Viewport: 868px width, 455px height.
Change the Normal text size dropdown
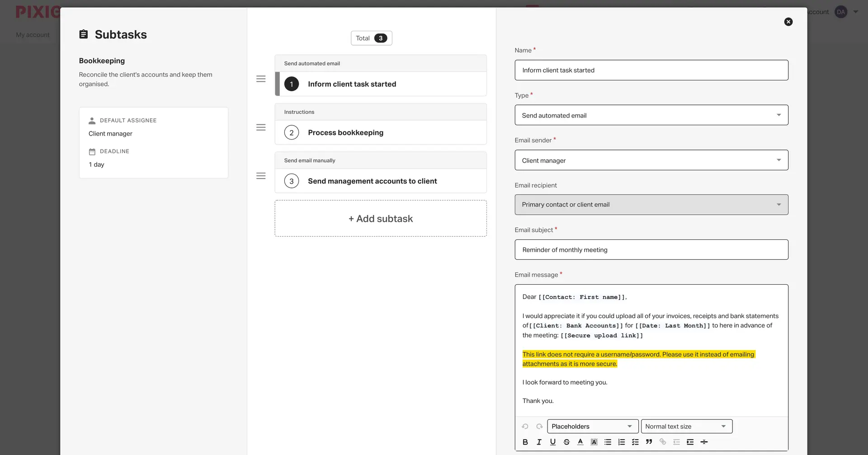[x=686, y=427]
